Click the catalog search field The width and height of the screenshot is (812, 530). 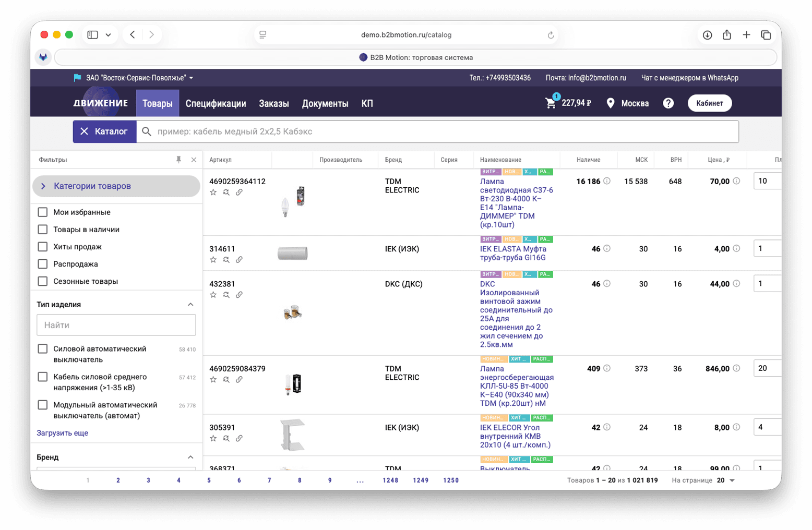pos(437,131)
